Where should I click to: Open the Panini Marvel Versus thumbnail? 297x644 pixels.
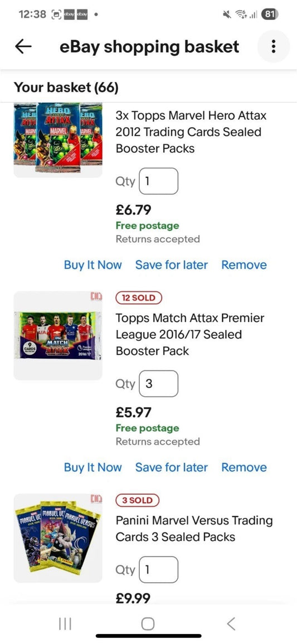[58, 538]
